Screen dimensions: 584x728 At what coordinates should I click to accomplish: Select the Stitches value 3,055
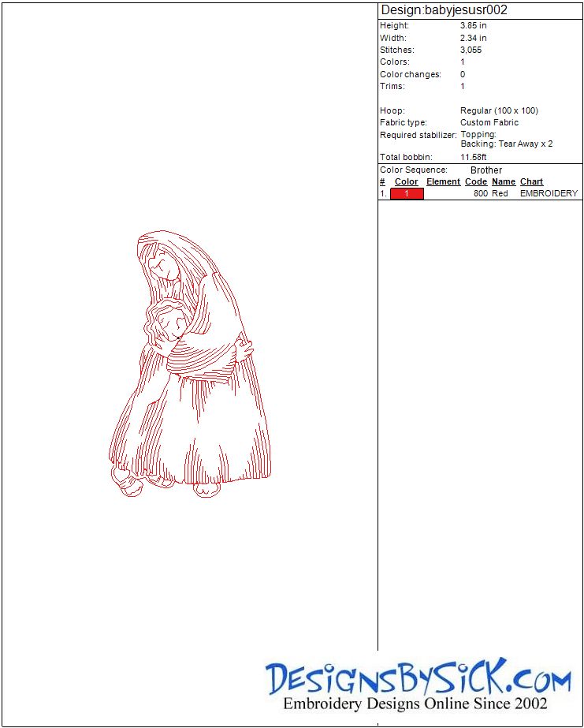tap(471, 50)
